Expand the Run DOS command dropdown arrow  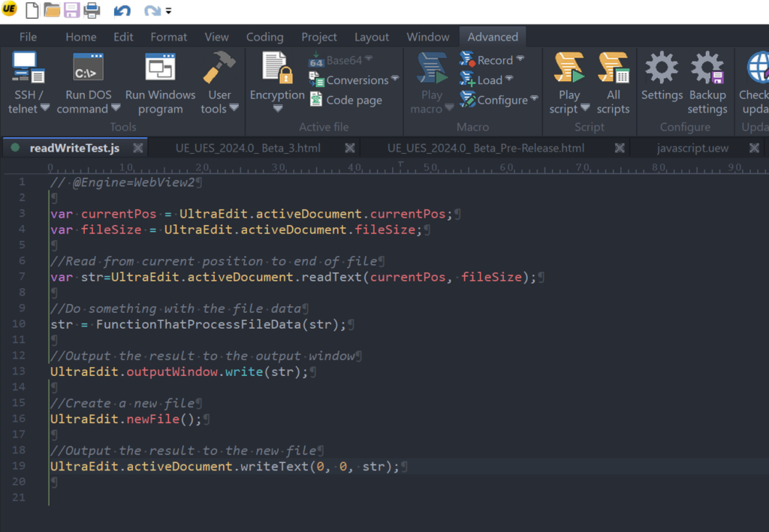click(116, 107)
